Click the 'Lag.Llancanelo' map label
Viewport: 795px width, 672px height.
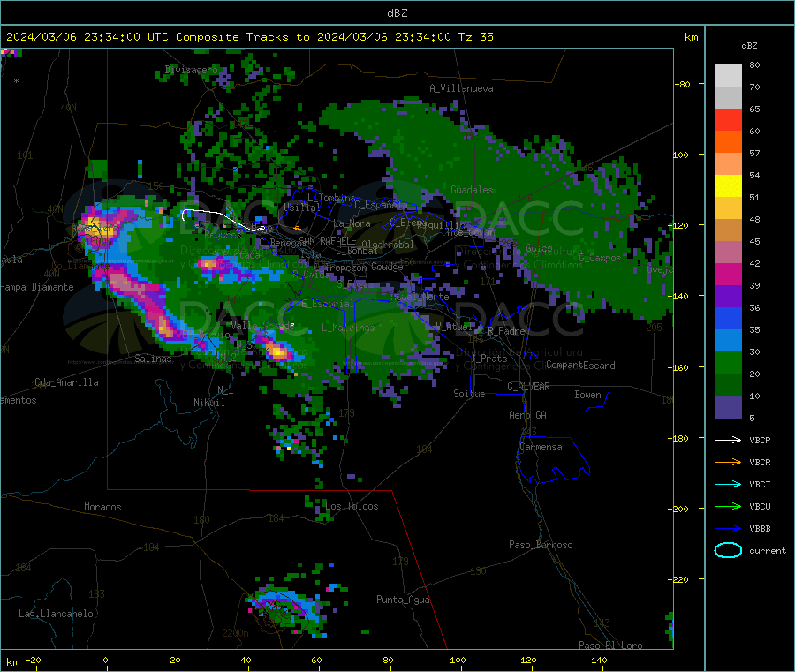point(56,615)
